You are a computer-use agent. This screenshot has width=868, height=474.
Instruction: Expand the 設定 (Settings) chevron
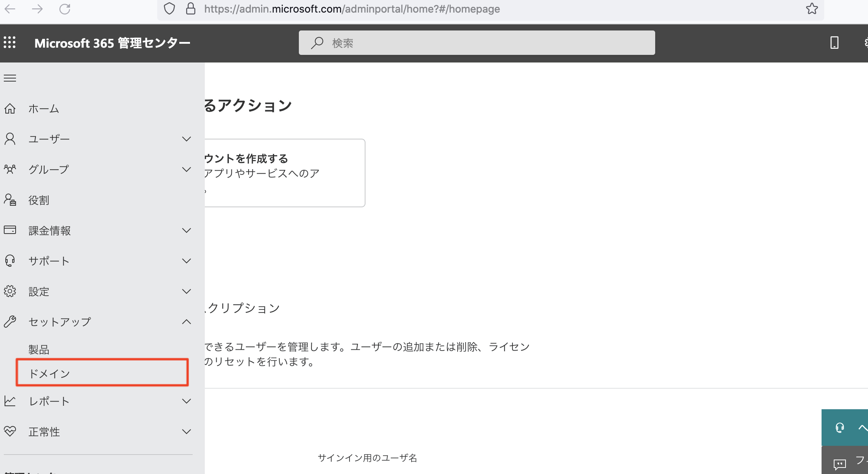(186, 291)
